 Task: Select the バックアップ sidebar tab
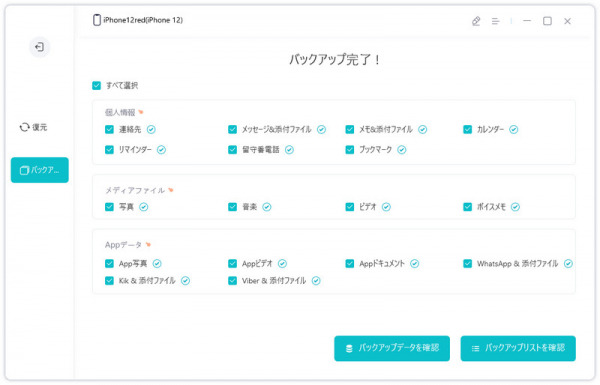click(40, 170)
